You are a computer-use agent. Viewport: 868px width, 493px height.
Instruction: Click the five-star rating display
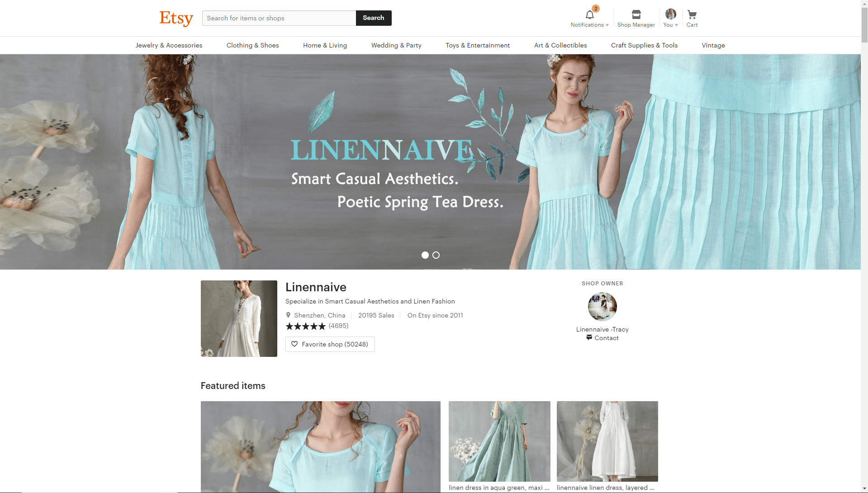[x=306, y=326]
